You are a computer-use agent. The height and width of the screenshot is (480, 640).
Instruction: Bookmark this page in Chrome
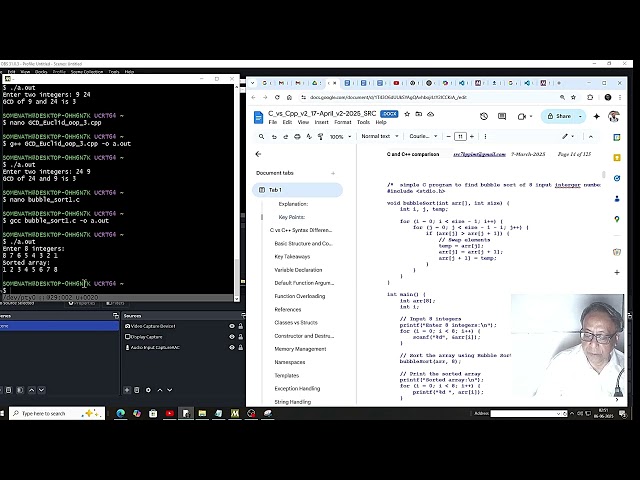(573, 98)
